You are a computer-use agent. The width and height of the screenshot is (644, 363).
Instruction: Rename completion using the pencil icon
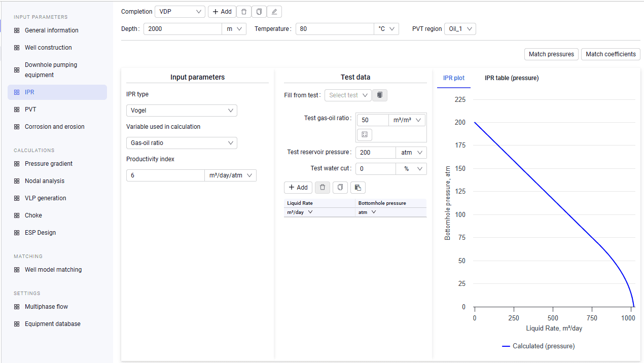coord(274,12)
